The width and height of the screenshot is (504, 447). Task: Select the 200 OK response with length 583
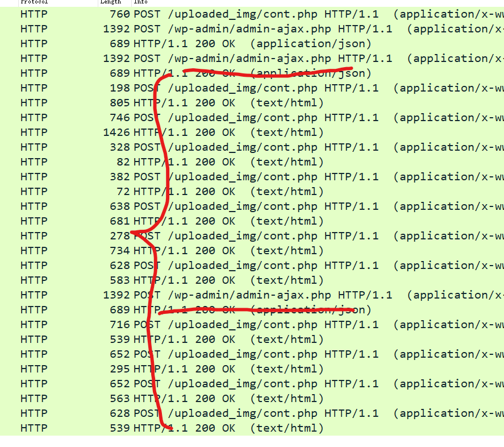pos(252,280)
